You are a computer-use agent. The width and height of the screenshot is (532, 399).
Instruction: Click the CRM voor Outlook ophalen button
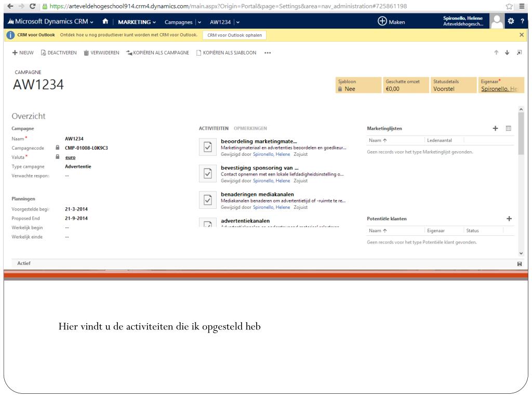(x=234, y=35)
